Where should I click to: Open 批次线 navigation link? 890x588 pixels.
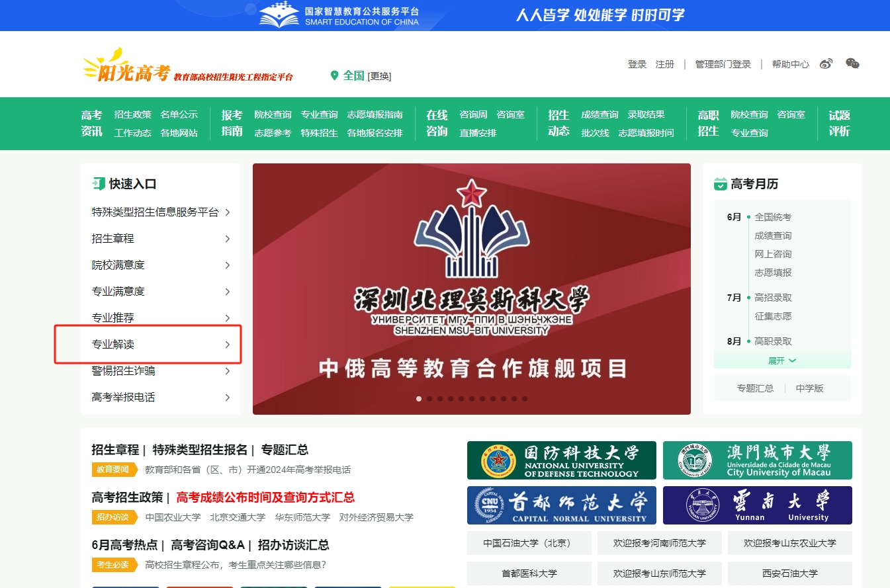(596, 133)
